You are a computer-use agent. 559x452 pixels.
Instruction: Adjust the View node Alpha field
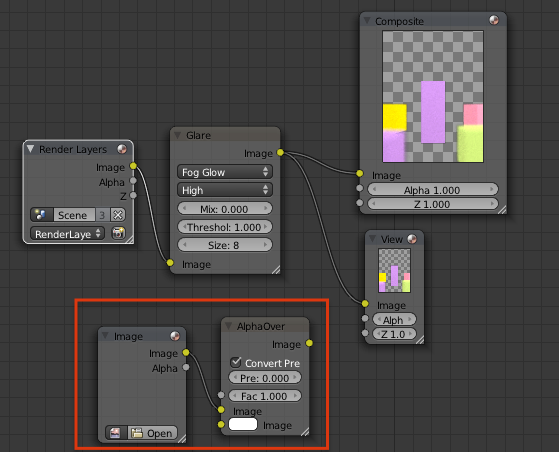pos(394,319)
